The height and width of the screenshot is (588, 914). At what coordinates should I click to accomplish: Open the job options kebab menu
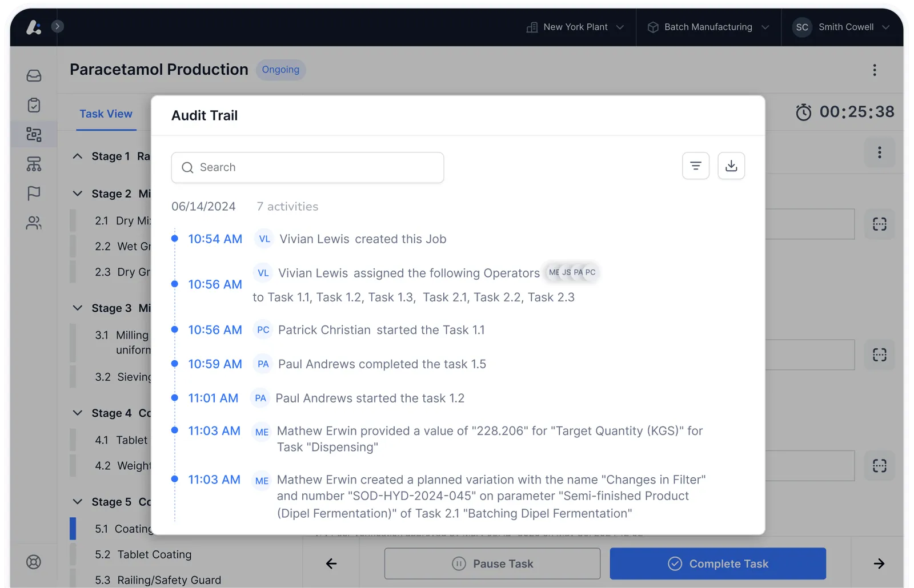874,70
